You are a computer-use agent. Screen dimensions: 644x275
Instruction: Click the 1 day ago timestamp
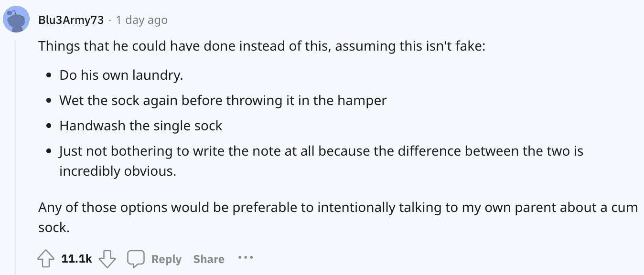pyautogui.click(x=141, y=20)
